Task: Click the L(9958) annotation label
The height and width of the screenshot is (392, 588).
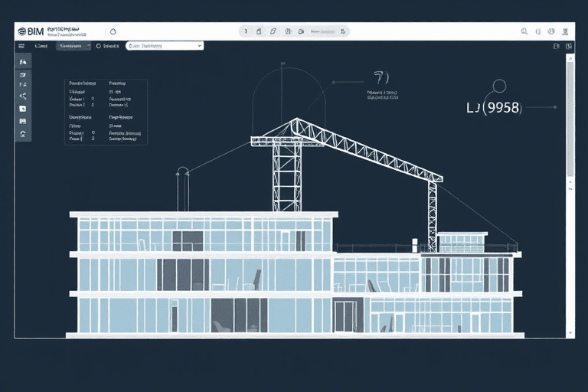Action: click(494, 108)
